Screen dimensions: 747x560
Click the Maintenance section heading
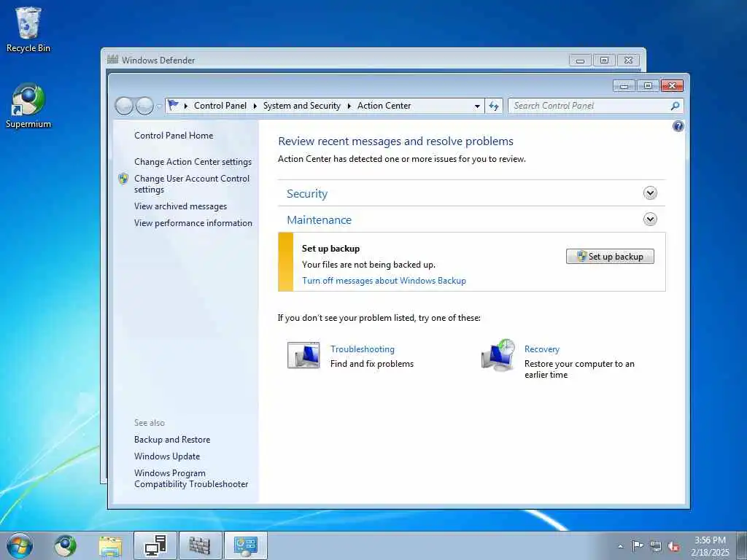(320, 220)
